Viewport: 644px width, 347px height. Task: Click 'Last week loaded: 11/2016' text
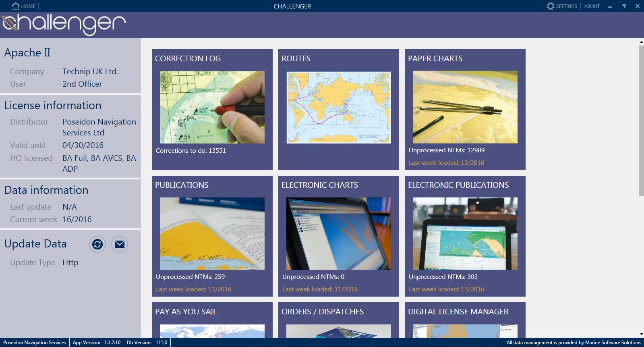tap(320, 289)
